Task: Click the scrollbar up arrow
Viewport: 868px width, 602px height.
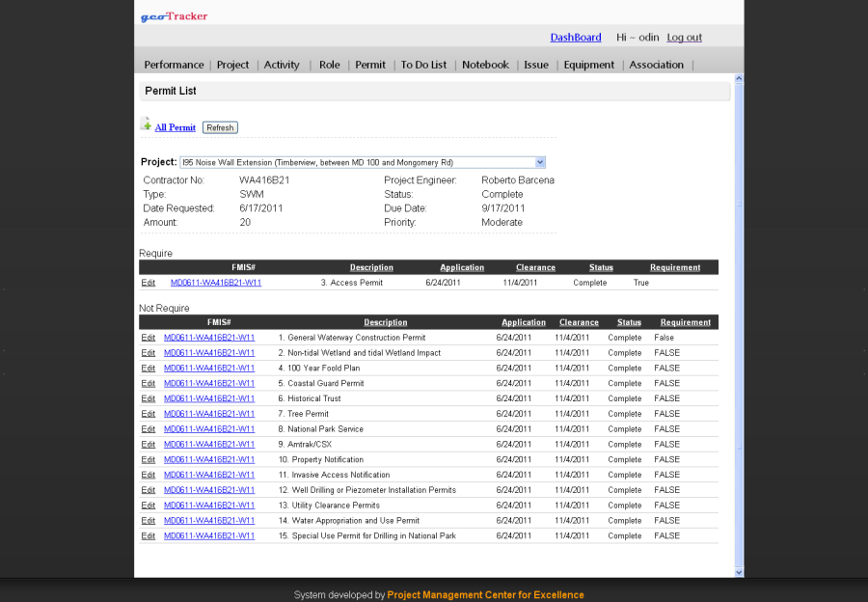Action: click(739, 79)
